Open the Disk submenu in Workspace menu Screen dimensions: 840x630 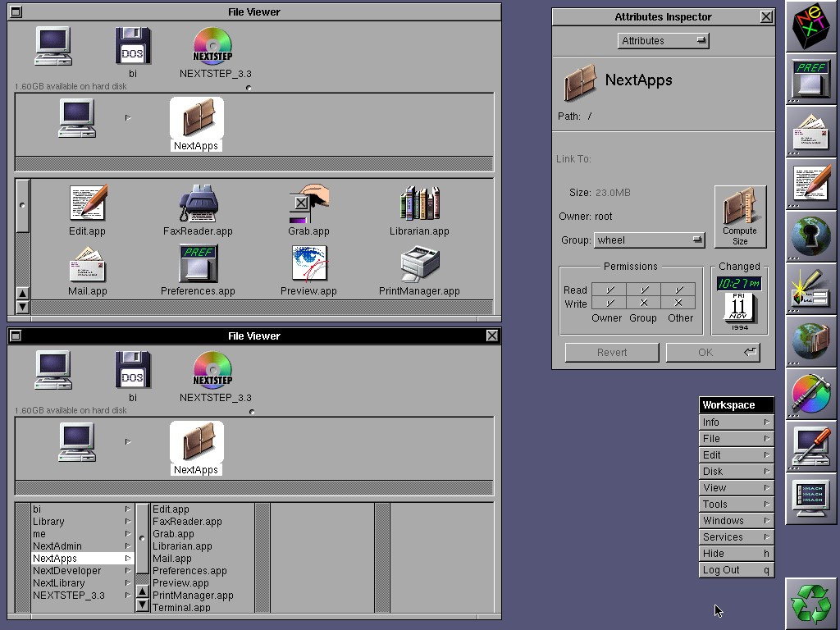736,472
